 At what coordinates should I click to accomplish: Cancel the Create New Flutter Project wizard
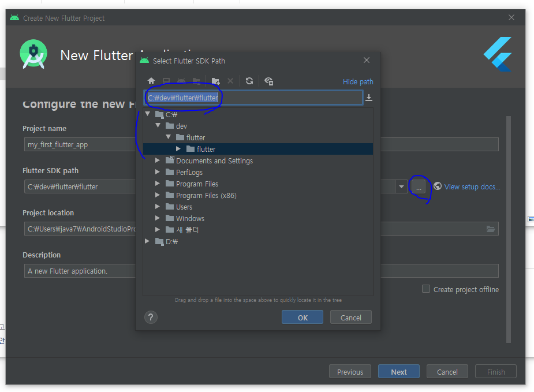(447, 372)
